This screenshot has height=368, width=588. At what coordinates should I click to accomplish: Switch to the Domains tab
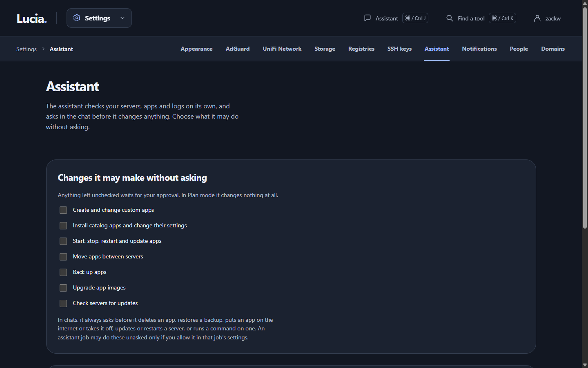click(553, 49)
